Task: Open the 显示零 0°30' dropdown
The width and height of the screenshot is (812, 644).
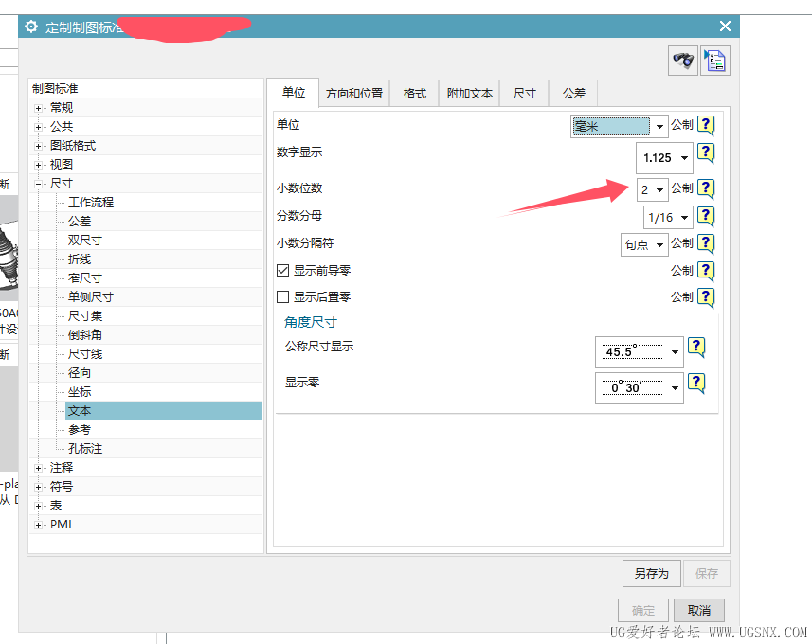Action: [x=640, y=387]
